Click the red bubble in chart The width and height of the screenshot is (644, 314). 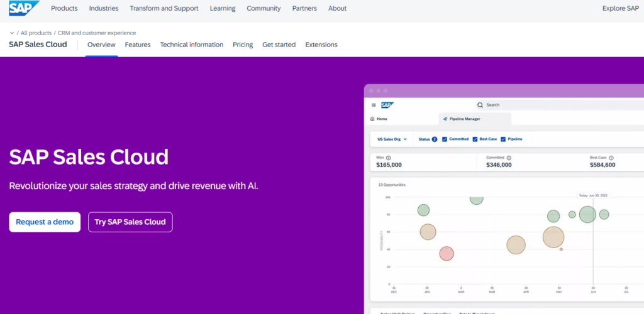coord(447,254)
